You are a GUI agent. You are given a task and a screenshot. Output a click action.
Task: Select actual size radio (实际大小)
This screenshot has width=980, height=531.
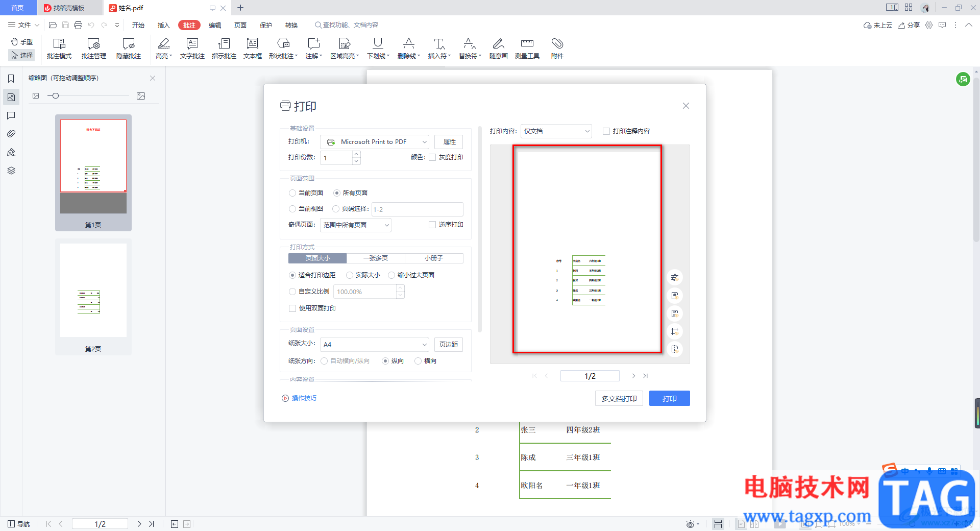click(x=350, y=275)
